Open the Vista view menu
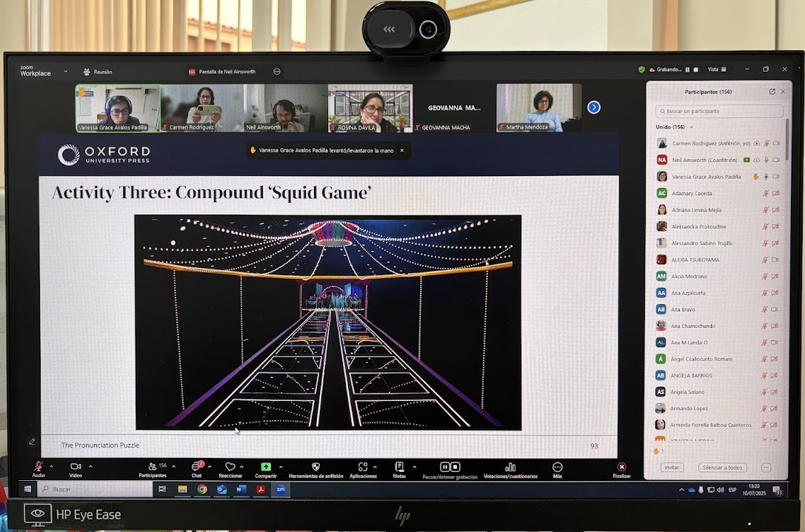Image resolution: width=805 pixels, height=532 pixels. 717,70
